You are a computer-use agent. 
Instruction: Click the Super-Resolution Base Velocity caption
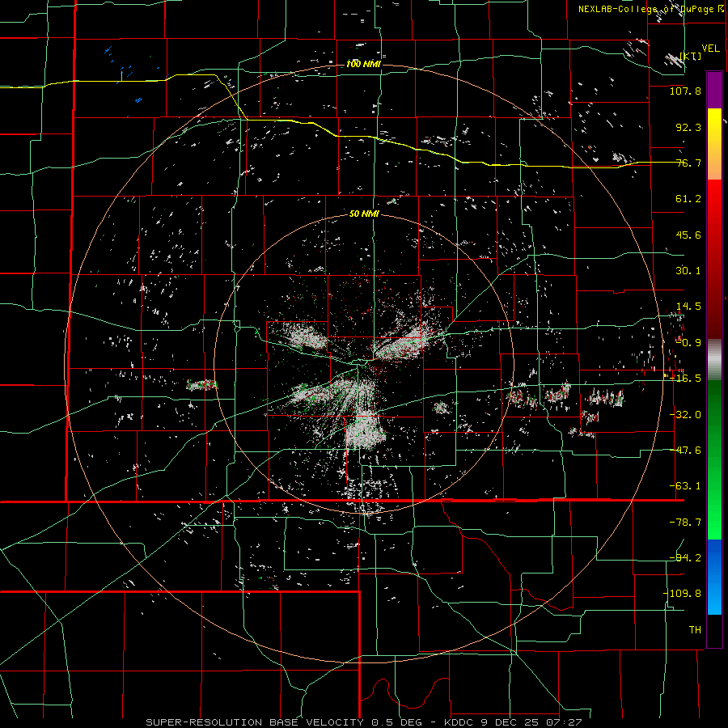tap(363, 722)
